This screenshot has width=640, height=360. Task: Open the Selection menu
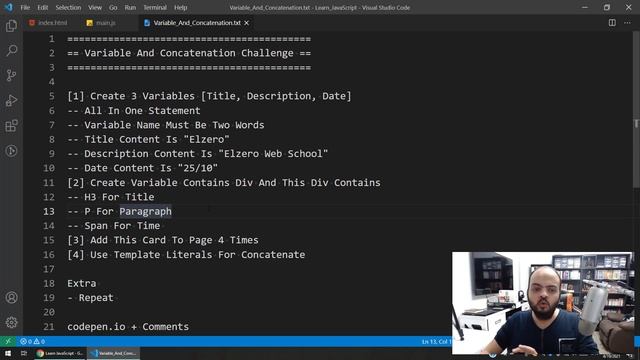coord(68,7)
